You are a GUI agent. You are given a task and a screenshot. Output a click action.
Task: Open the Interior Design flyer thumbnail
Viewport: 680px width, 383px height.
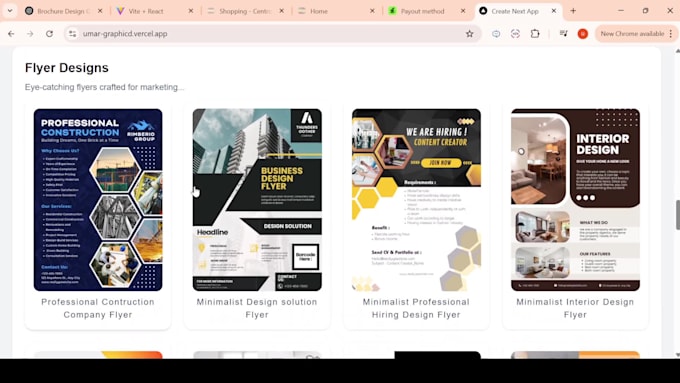(x=575, y=200)
